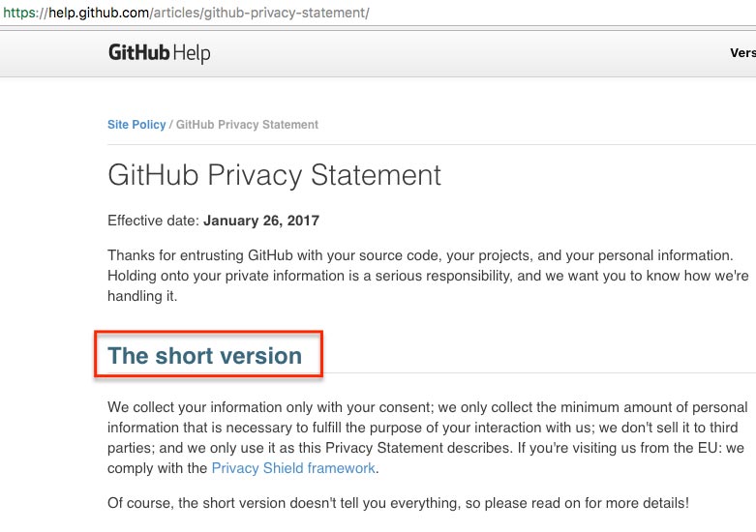
Task: Click the GitHub Help logo in the header
Action: coord(159,52)
